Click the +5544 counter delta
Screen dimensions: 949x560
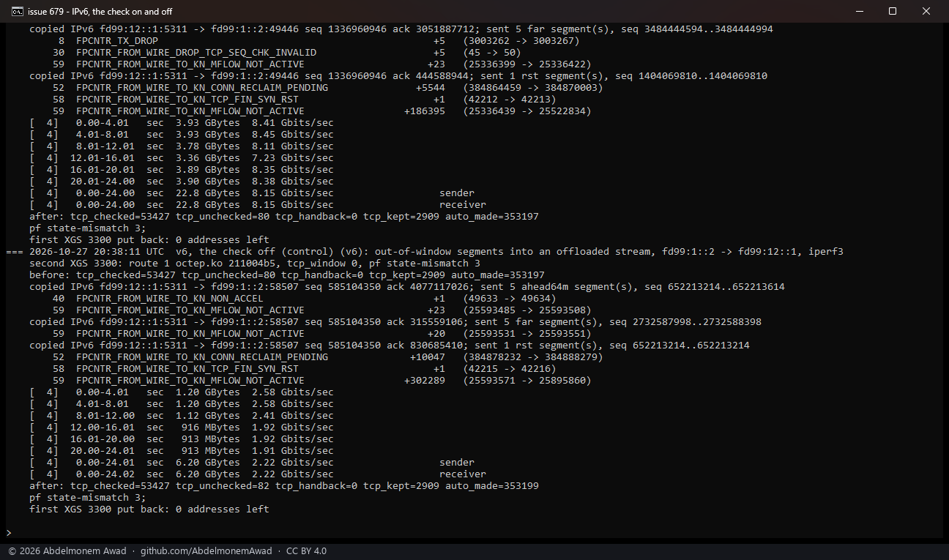click(431, 88)
